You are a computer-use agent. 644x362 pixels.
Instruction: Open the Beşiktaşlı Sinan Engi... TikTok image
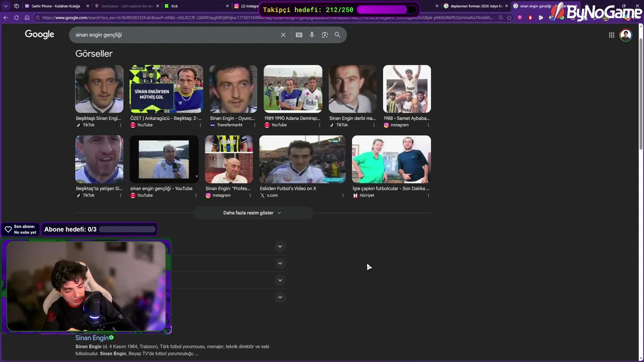[99, 89]
